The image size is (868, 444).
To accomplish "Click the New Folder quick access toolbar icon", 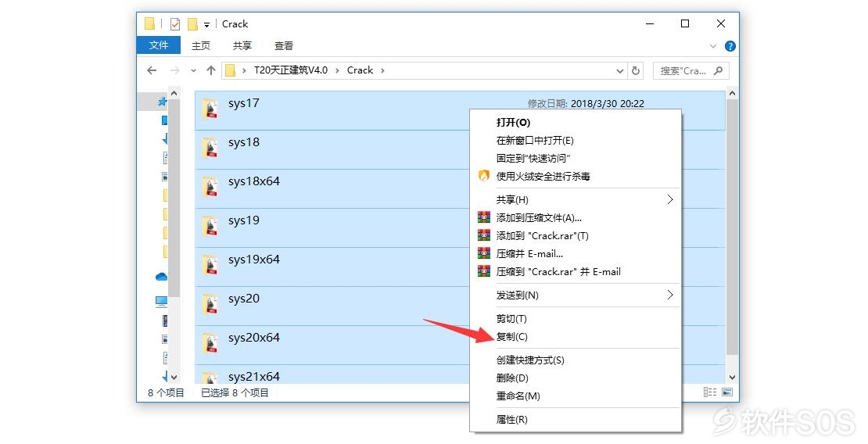I will click(192, 23).
